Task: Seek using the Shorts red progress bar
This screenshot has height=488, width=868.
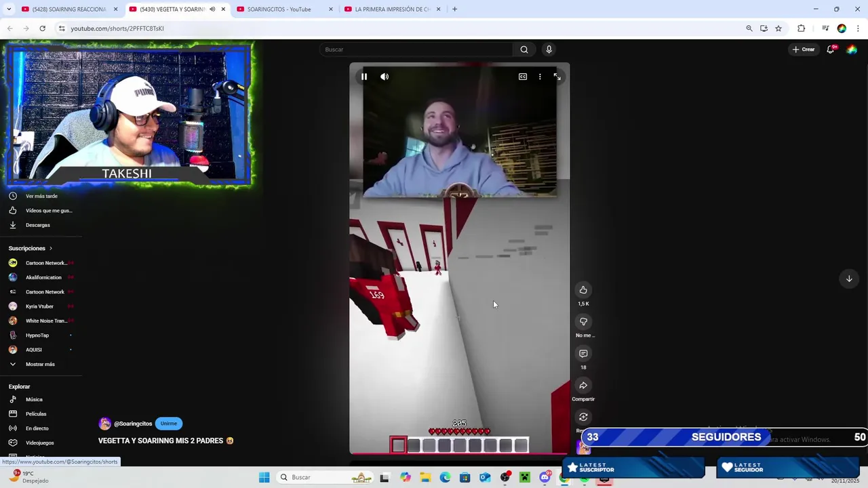Action: coord(459,453)
